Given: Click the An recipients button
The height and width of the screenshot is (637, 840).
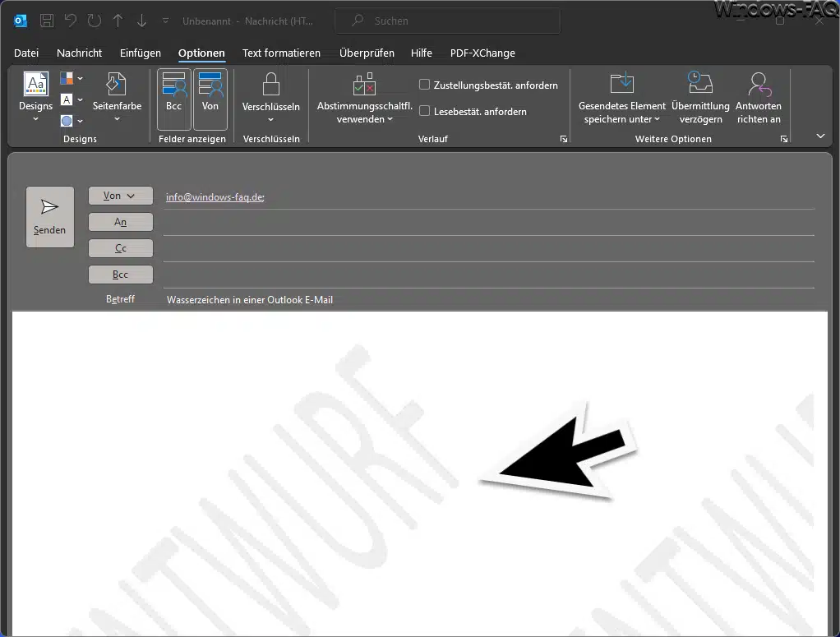Looking at the screenshot, I should pyautogui.click(x=121, y=223).
